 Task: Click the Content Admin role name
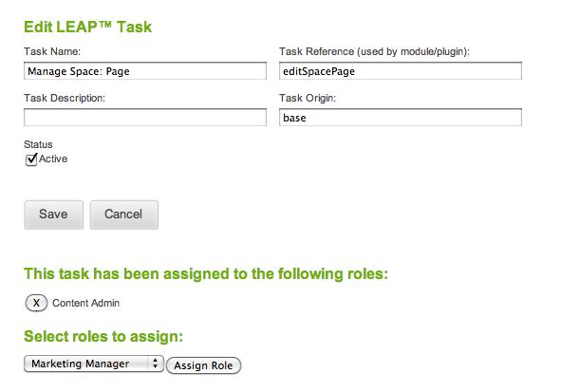pos(85,303)
